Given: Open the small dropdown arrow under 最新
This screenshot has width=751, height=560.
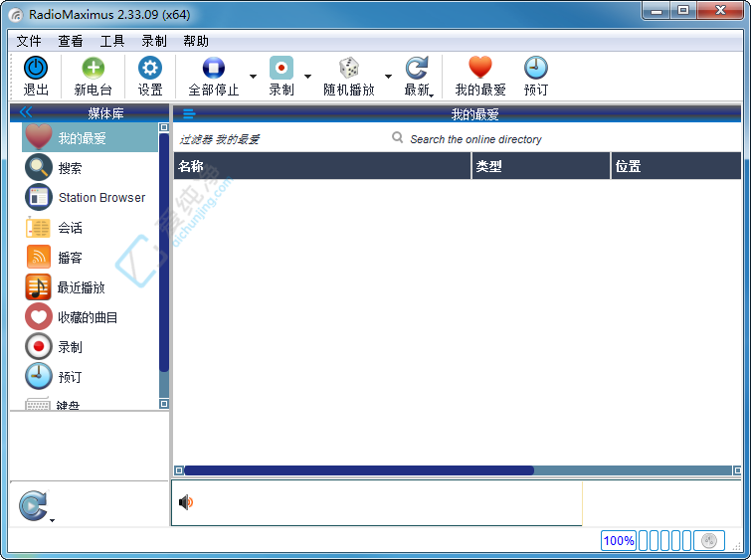Looking at the screenshot, I should point(431,95).
